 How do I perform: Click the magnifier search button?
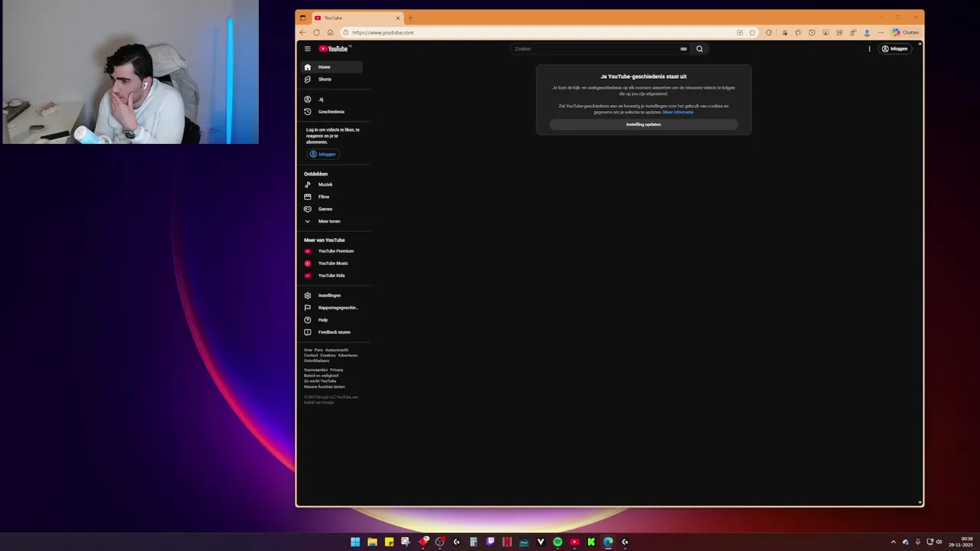pos(699,49)
